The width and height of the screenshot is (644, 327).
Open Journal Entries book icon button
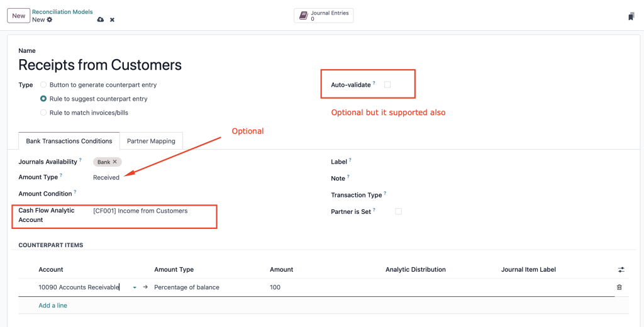tap(324, 16)
